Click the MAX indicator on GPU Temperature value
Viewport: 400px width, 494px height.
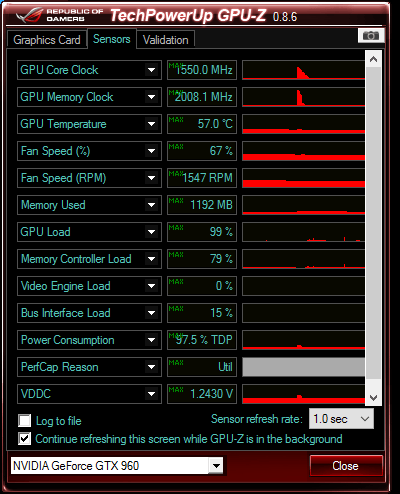click(176, 120)
